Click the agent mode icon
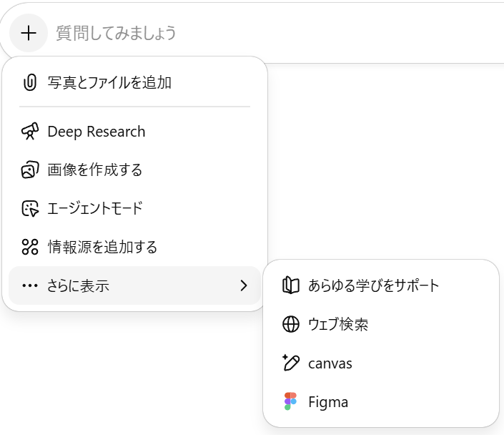The height and width of the screenshot is (435, 504). click(29, 209)
